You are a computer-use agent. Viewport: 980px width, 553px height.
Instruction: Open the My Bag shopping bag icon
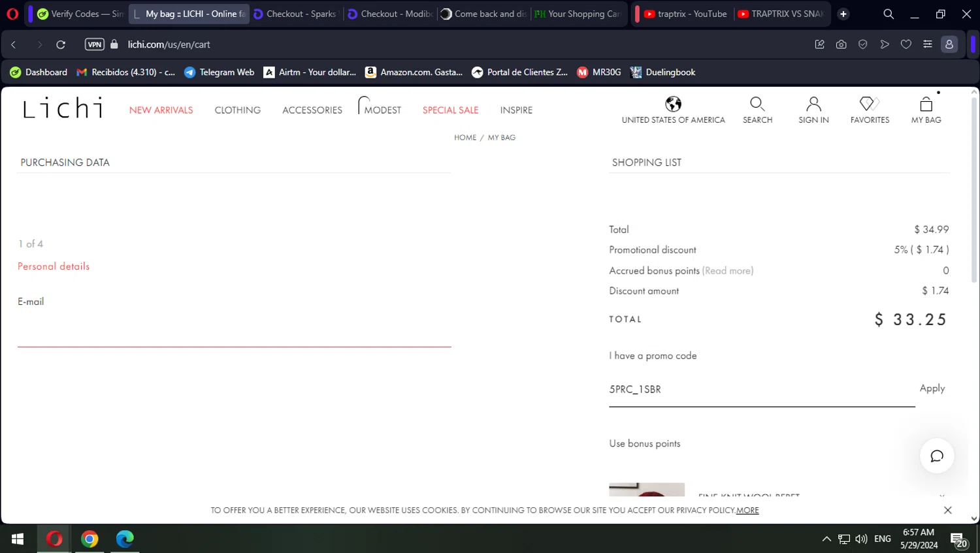point(926,104)
